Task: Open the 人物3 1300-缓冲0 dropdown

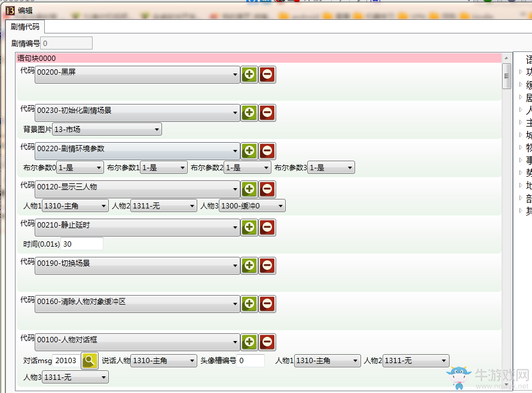Action: (x=252, y=206)
